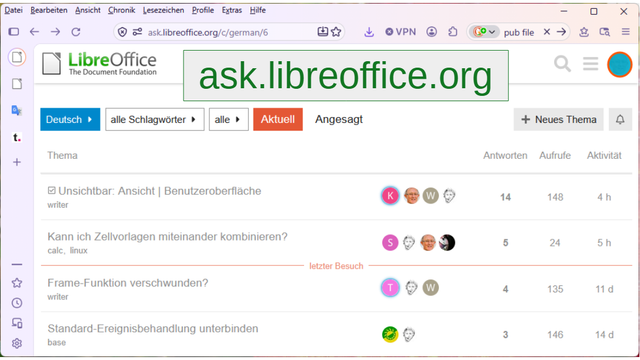Click the install/save page icon in address bar
Screen dimensions: 640x360
coord(322,32)
